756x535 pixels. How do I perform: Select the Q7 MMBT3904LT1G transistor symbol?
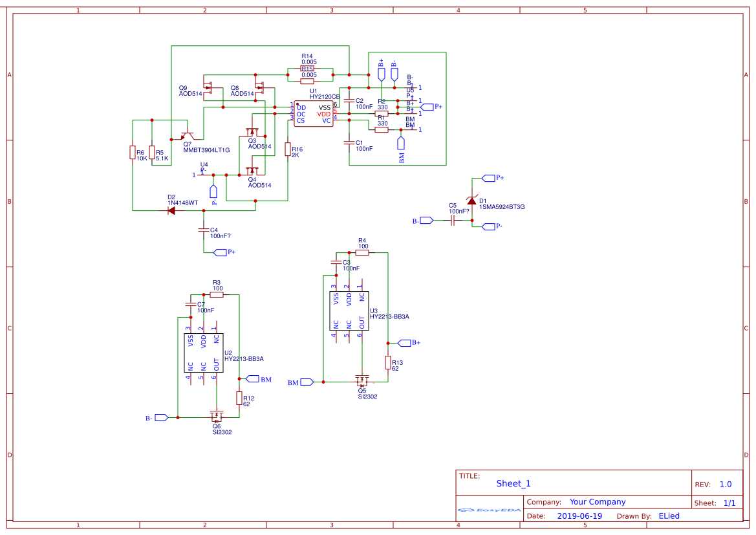[x=188, y=136]
